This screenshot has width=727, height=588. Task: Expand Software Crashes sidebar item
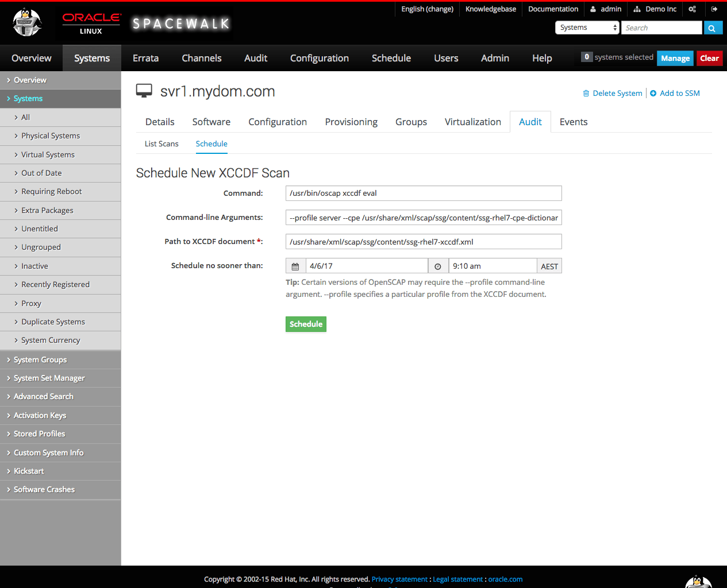(x=60, y=490)
